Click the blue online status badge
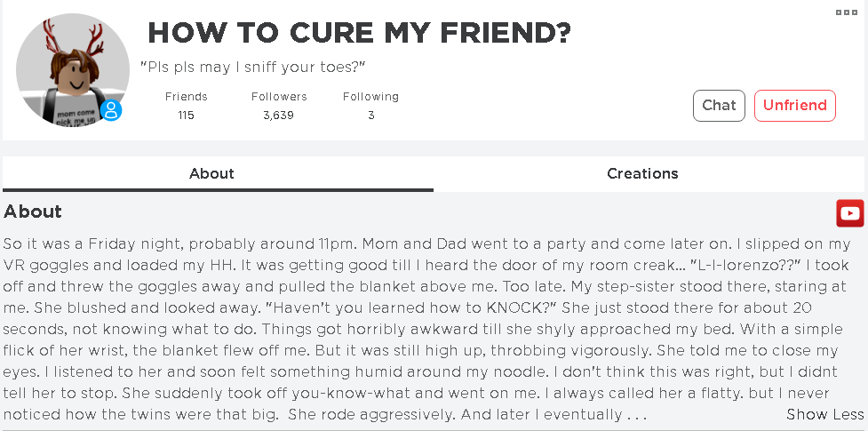This screenshot has width=868, height=431. (x=111, y=110)
